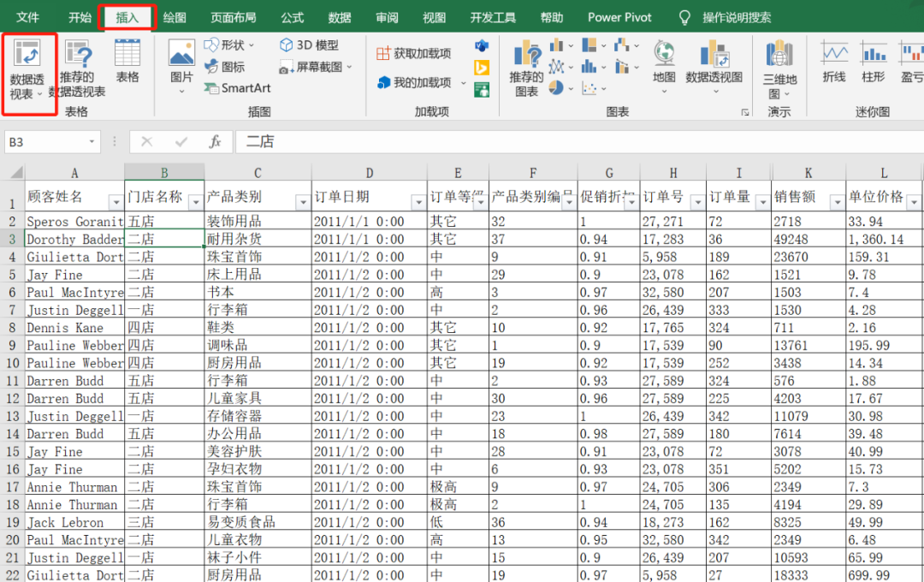Screen dimensions: 924x582
Task: Open the 操作说明搜索 lightbulb search
Action: [x=726, y=18]
